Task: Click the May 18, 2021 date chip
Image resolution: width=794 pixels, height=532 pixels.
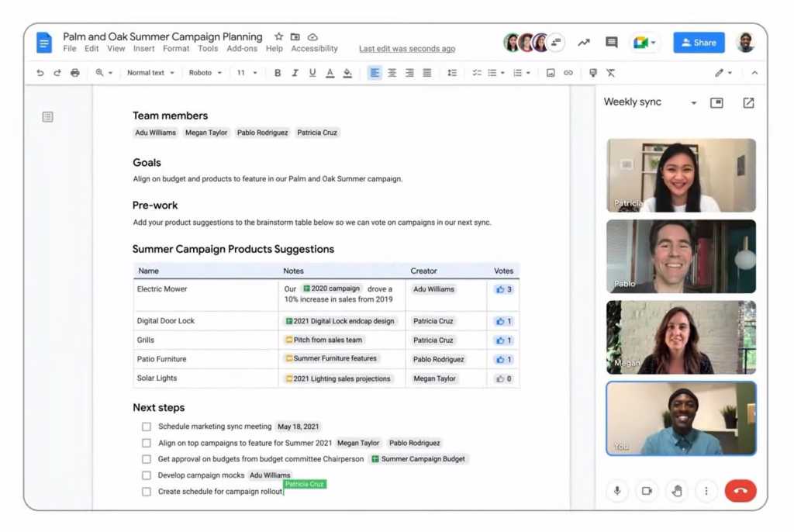Action: pyautogui.click(x=299, y=427)
